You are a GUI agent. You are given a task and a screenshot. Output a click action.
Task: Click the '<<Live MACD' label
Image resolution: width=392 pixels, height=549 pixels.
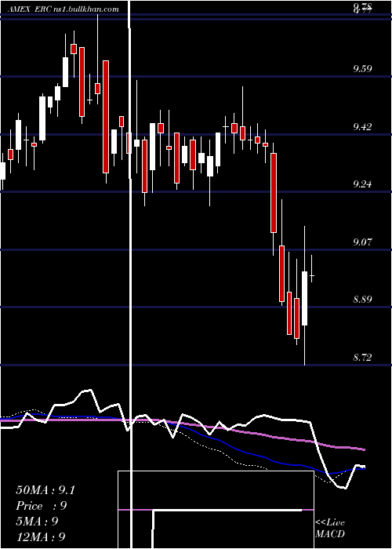click(x=330, y=529)
